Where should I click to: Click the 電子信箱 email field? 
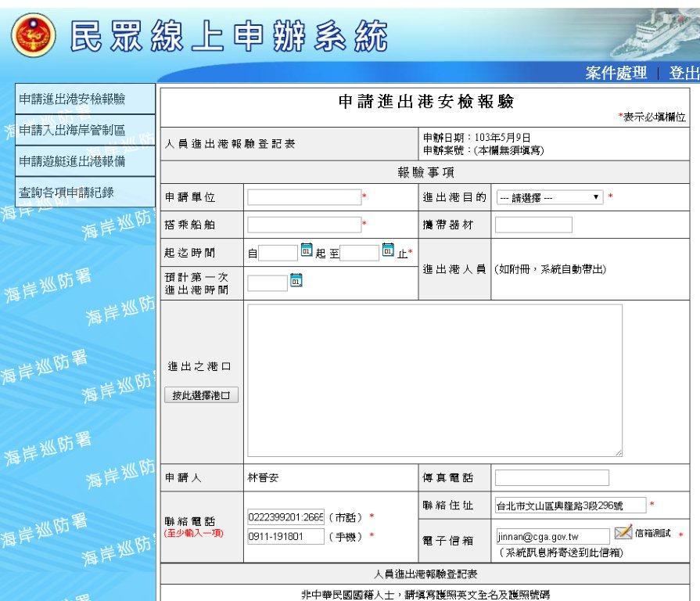click(x=552, y=537)
